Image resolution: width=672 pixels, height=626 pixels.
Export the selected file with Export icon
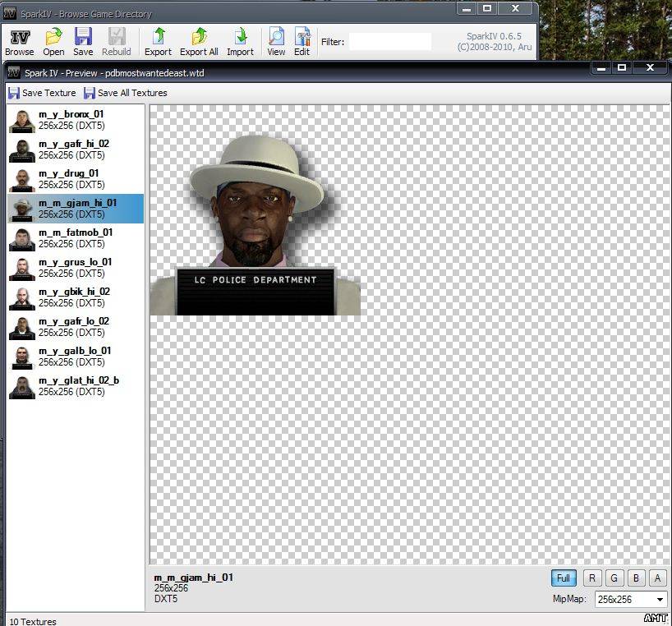click(x=159, y=42)
